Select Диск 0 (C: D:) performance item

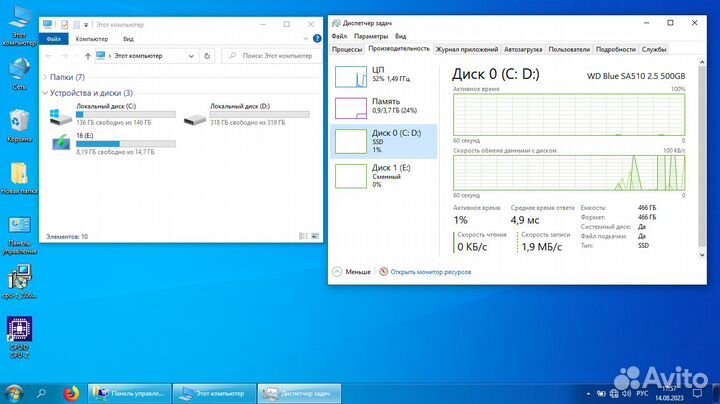(x=384, y=141)
